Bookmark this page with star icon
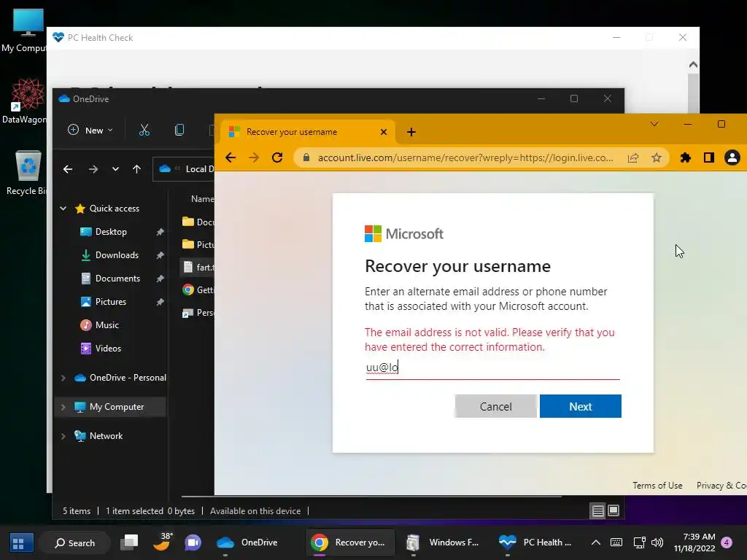747x560 pixels. (657, 157)
